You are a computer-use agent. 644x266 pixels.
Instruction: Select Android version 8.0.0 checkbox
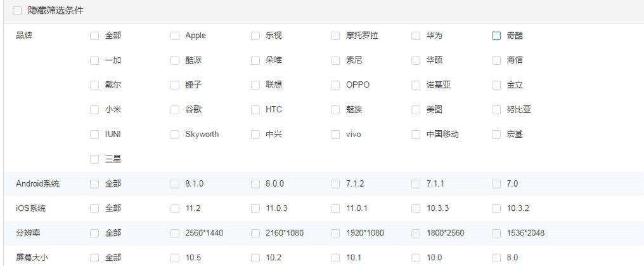click(x=255, y=183)
